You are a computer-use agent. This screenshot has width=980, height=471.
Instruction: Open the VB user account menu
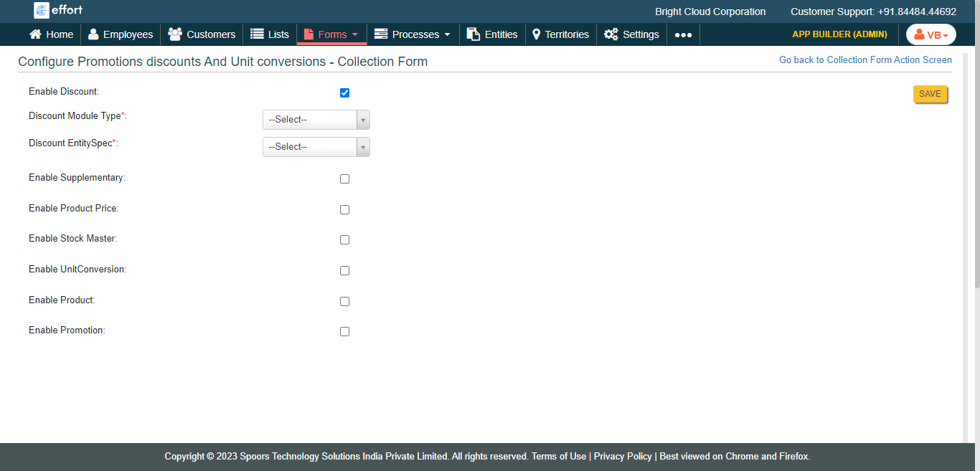[930, 34]
